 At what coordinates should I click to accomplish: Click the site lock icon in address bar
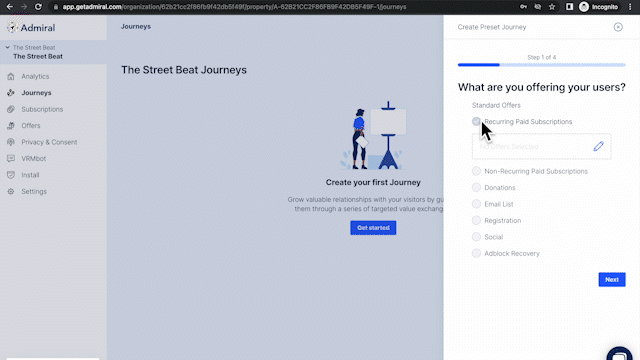click(56, 7)
